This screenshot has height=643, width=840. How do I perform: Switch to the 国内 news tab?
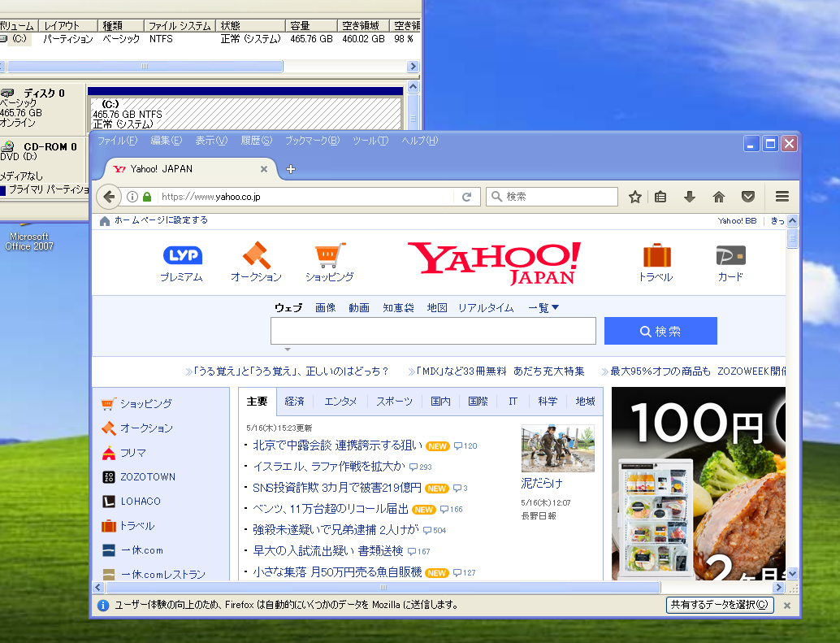tap(440, 402)
